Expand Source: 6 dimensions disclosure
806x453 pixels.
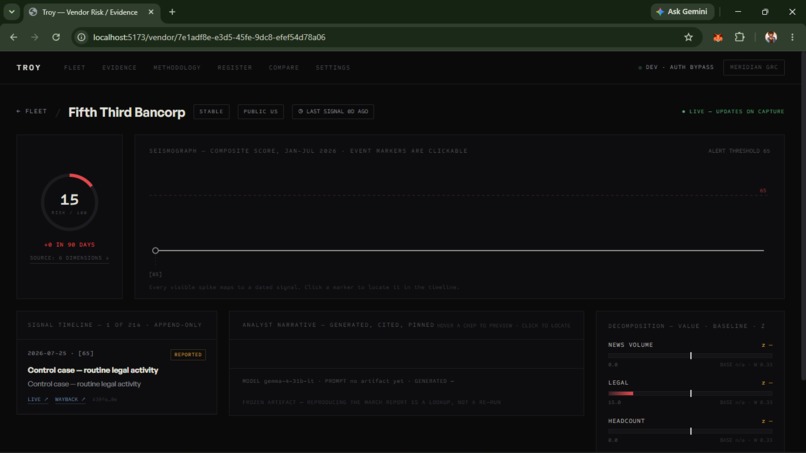(x=69, y=258)
